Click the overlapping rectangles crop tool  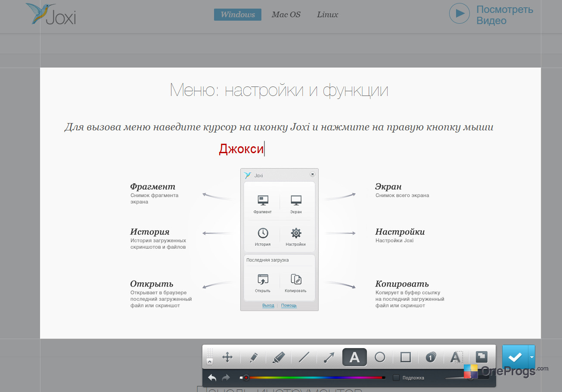481,357
